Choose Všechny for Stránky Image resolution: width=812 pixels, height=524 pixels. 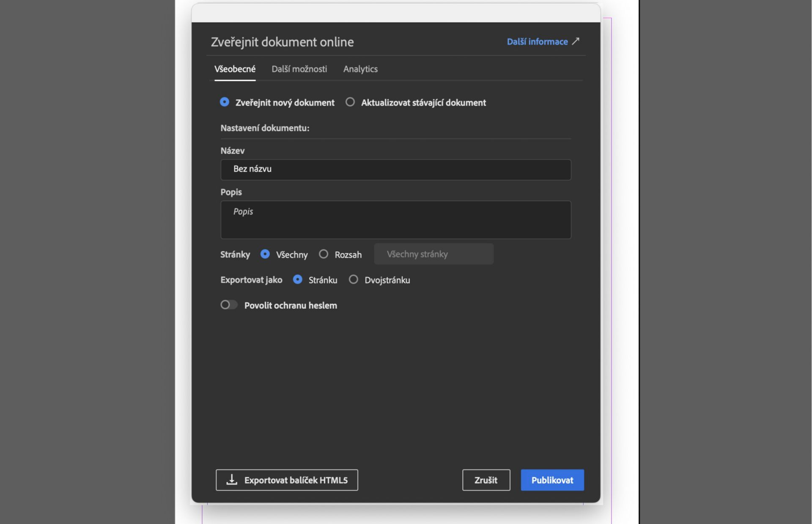pyautogui.click(x=266, y=254)
